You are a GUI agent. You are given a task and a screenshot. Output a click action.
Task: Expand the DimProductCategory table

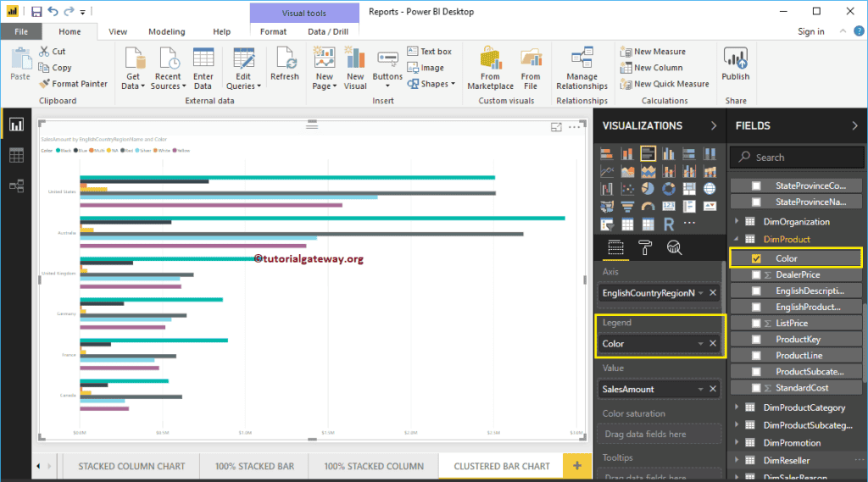737,407
